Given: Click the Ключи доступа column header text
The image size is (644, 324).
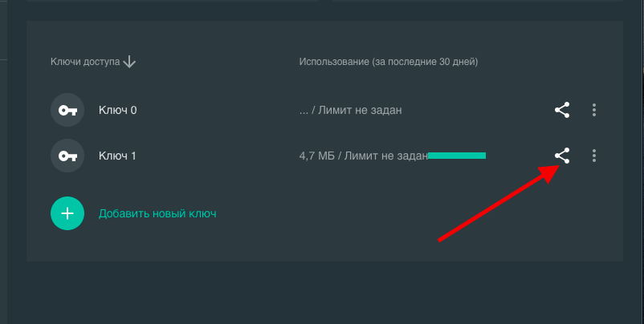Looking at the screenshot, I should 85,62.
